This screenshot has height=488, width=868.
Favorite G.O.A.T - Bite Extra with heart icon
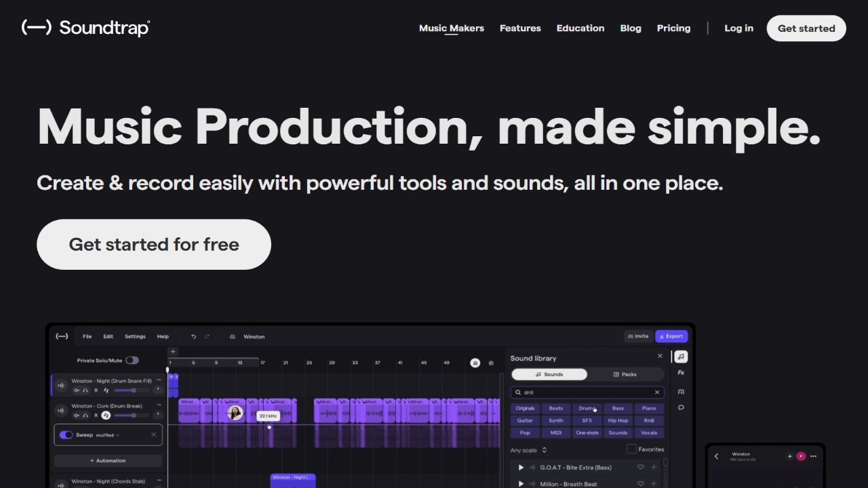point(640,467)
